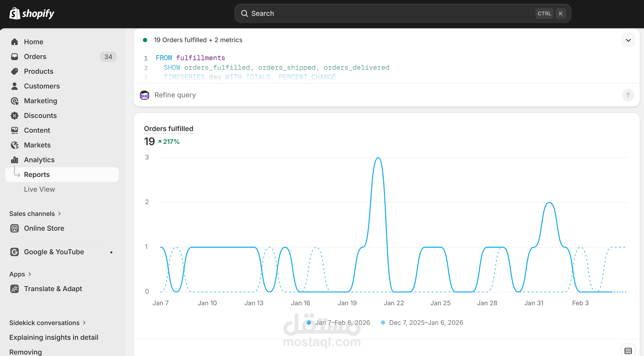Click the Analytics bar chart icon
The height and width of the screenshot is (356, 644).
pos(15,160)
